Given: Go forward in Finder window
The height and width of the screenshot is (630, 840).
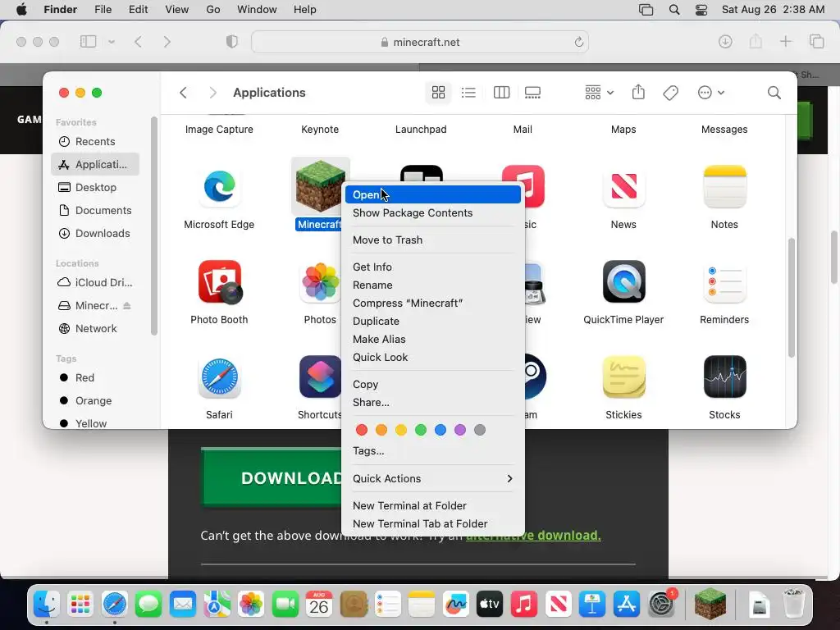Looking at the screenshot, I should point(212,93).
